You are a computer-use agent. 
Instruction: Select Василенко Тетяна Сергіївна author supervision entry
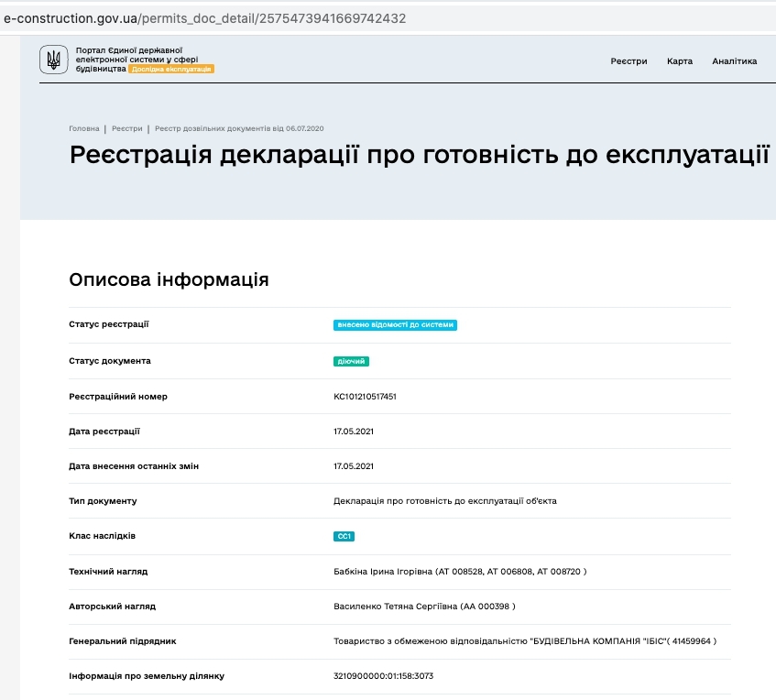[x=424, y=607]
